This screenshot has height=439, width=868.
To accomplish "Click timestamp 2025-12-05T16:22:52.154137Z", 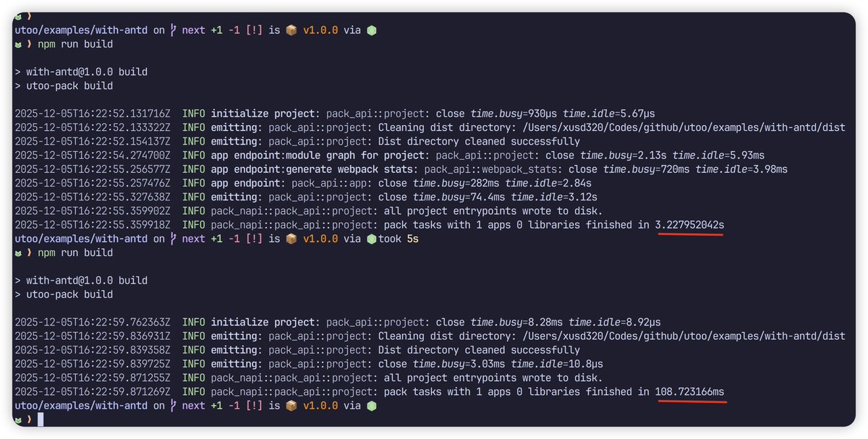I will 93,141.
